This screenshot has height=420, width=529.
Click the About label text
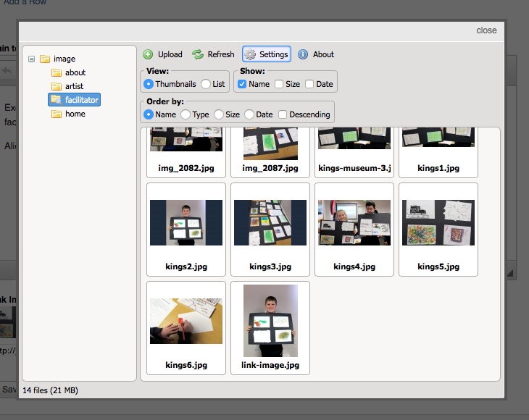pyautogui.click(x=323, y=54)
